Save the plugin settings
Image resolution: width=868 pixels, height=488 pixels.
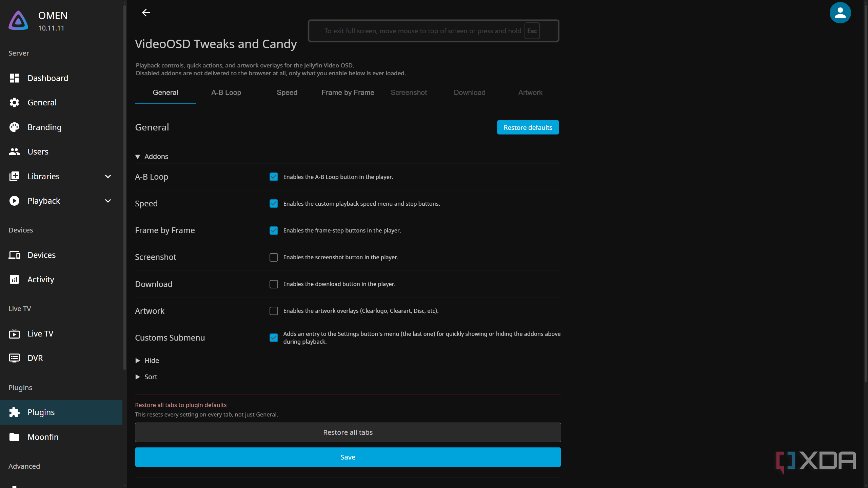[x=348, y=457]
